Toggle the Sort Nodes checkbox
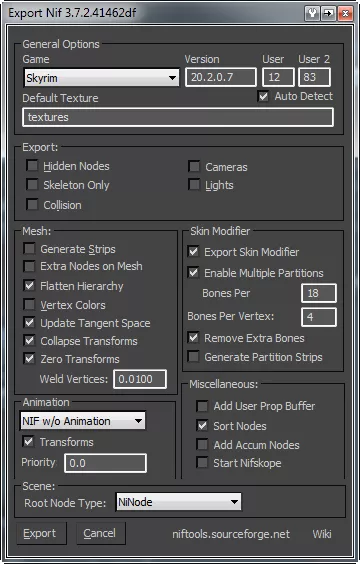 coord(202,426)
